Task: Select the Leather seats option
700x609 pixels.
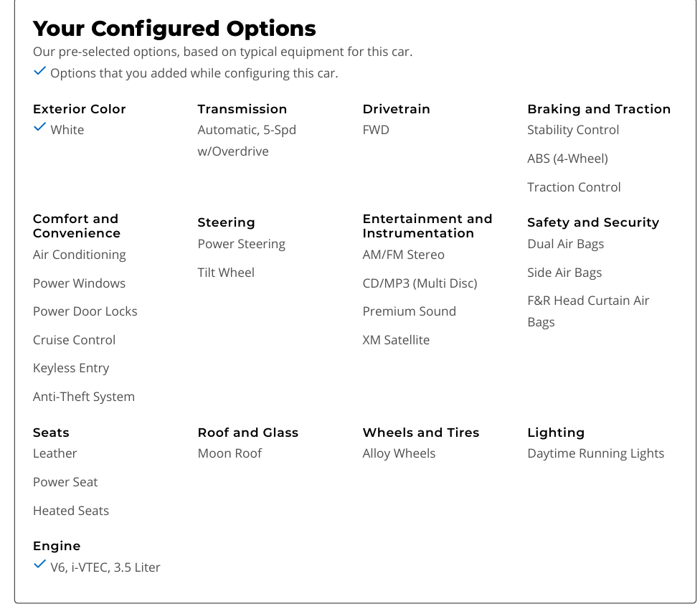Action: pos(55,453)
